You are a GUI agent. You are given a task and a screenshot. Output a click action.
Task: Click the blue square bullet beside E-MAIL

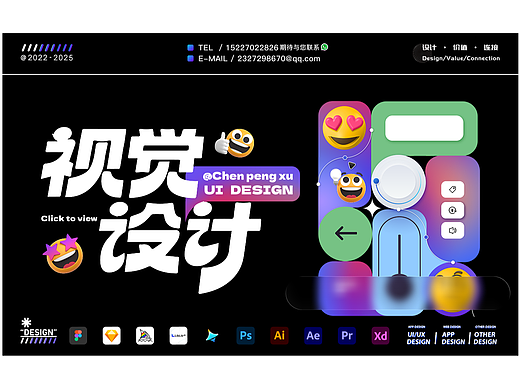(190, 59)
